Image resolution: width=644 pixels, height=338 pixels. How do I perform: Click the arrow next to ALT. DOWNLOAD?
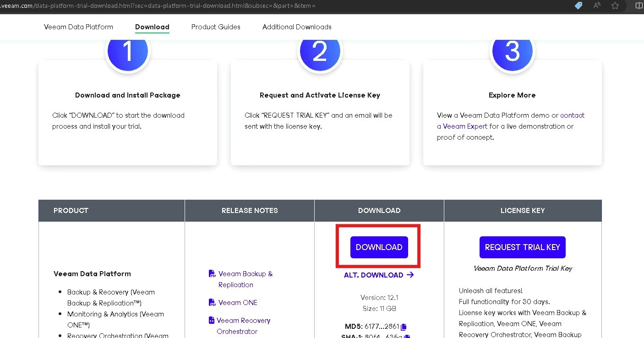point(410,275)
